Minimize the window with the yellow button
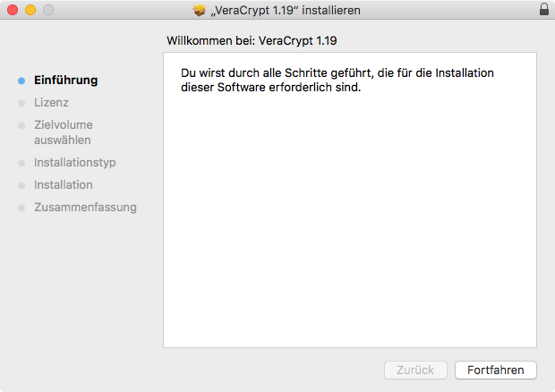The image size is (555, 392). [x=30, y=10]
